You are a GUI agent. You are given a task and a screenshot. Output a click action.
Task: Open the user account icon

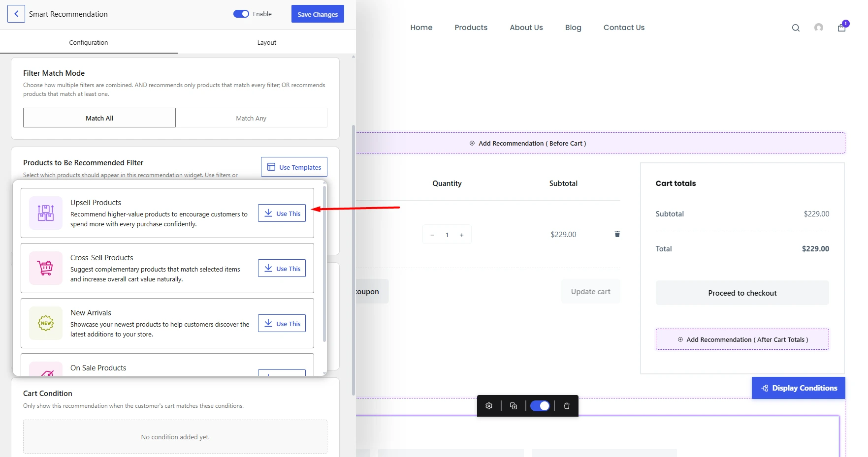[819, 28]
